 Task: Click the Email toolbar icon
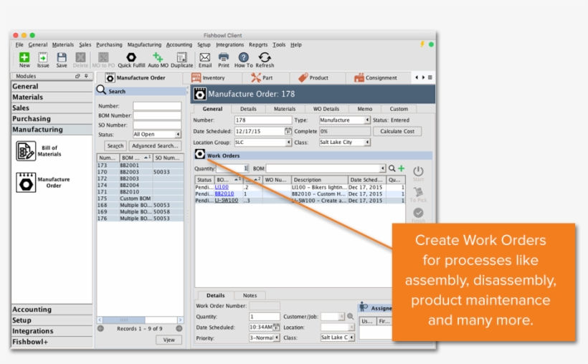point(205,57)
